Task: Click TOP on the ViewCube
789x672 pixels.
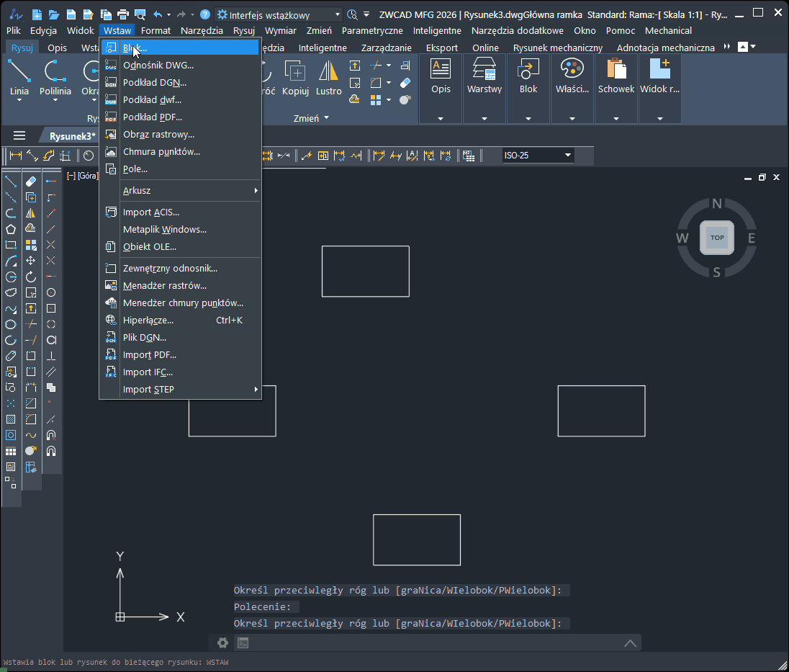Action: point(716,237)
